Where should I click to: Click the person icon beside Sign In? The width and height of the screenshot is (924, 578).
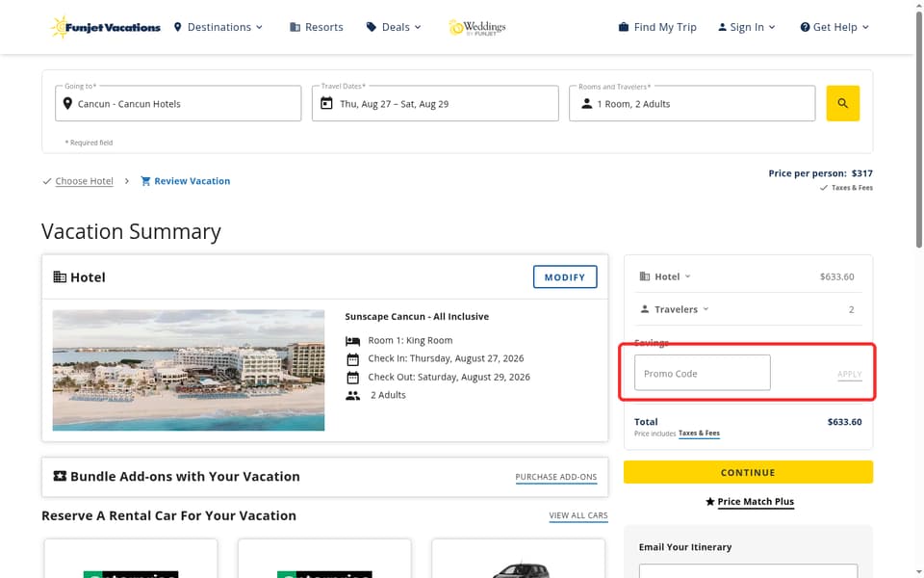coord(722,27)
